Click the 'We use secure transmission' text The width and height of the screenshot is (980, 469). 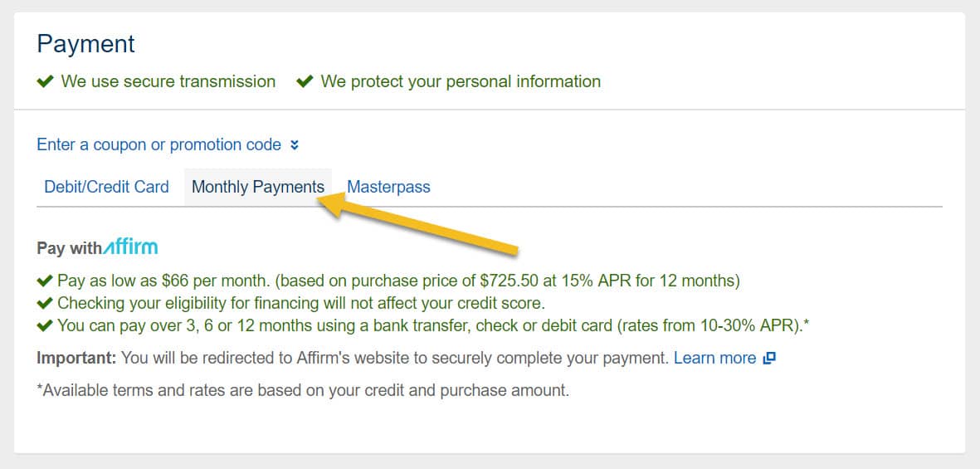[x=168, y=82]
